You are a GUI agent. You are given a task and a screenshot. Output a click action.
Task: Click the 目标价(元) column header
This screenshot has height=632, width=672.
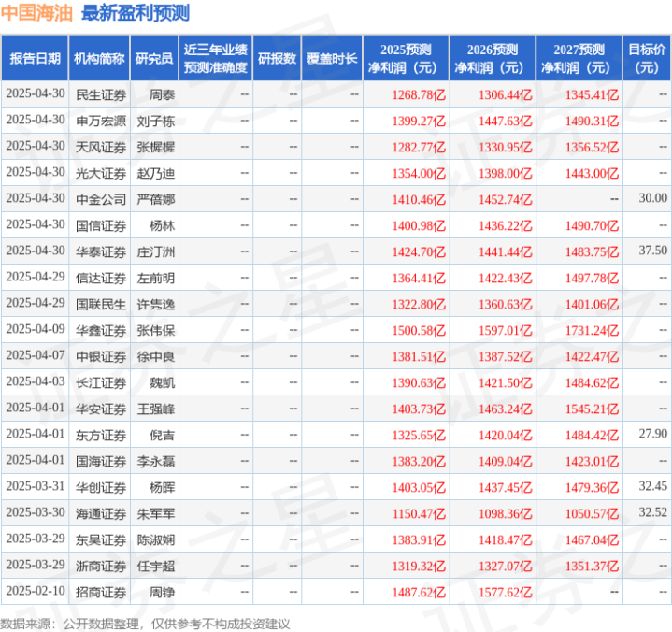pos(647,58)
